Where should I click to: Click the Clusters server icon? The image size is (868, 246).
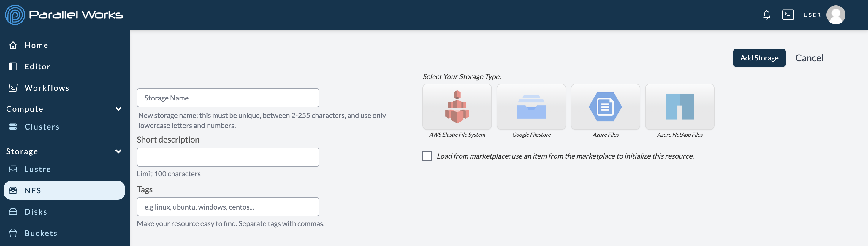13,127
